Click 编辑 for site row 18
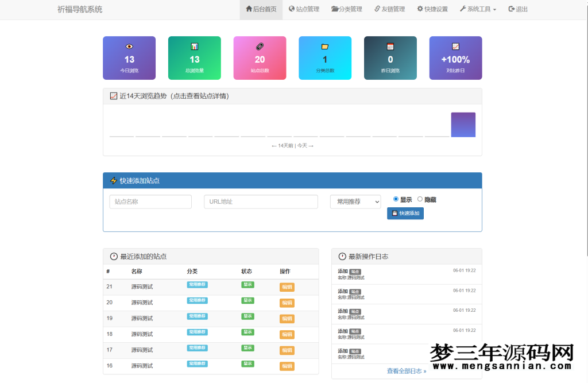 [287, 334]
